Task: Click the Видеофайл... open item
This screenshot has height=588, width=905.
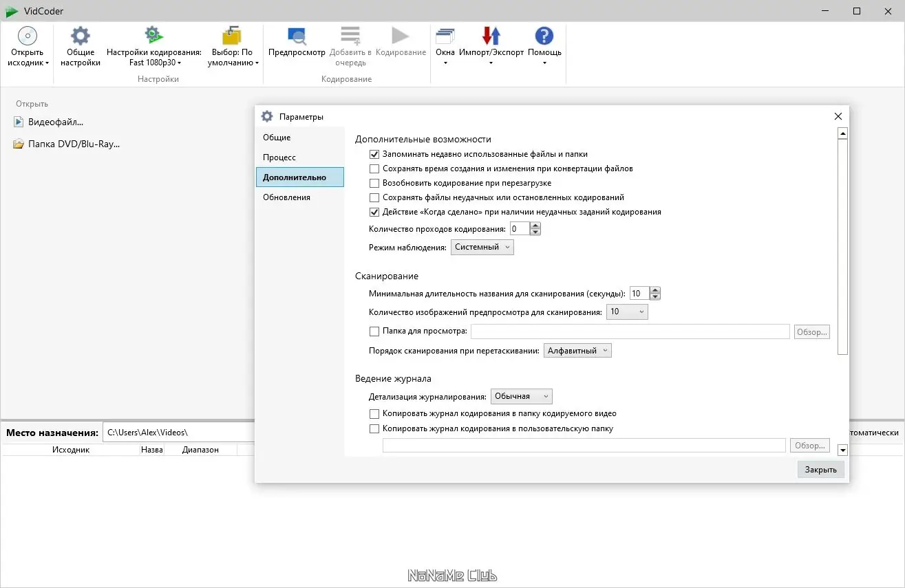Action: (x=49, y=122)
